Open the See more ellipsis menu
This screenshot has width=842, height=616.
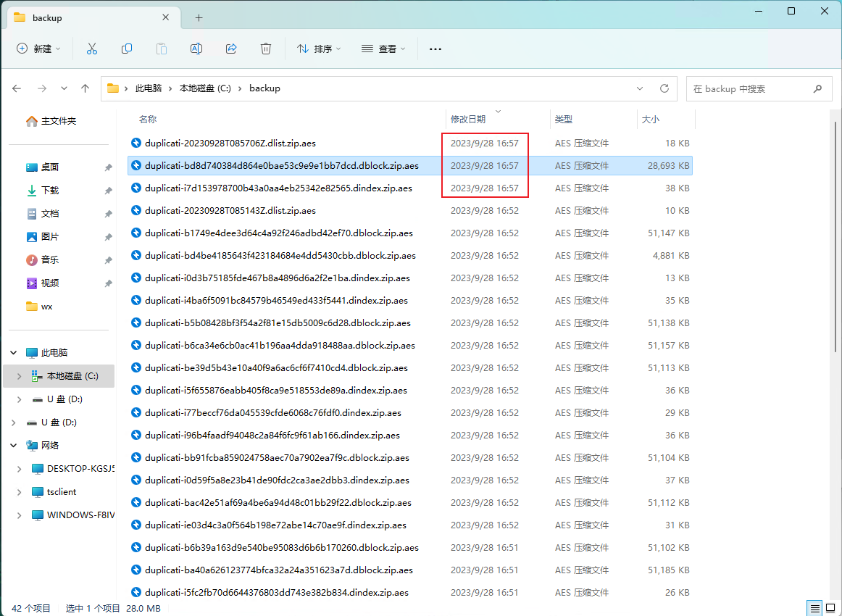435,49
